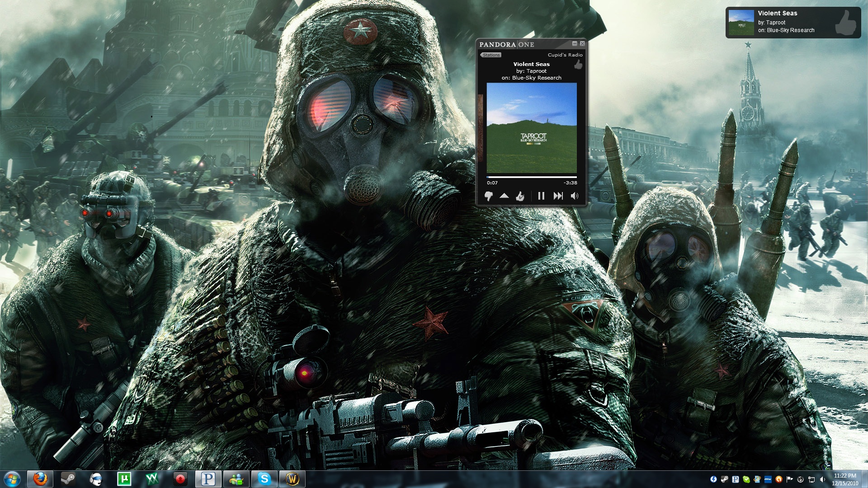
Task: Click the remaining time -3:38 in Pandora
Action: tap(571, 183)
